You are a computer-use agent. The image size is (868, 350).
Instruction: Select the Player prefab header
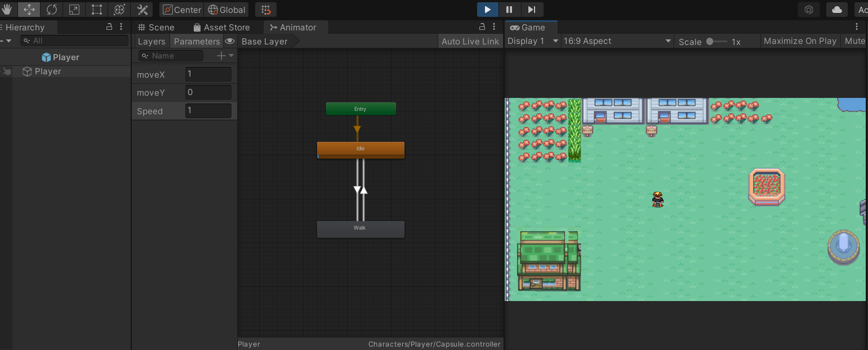coord(61,57)
